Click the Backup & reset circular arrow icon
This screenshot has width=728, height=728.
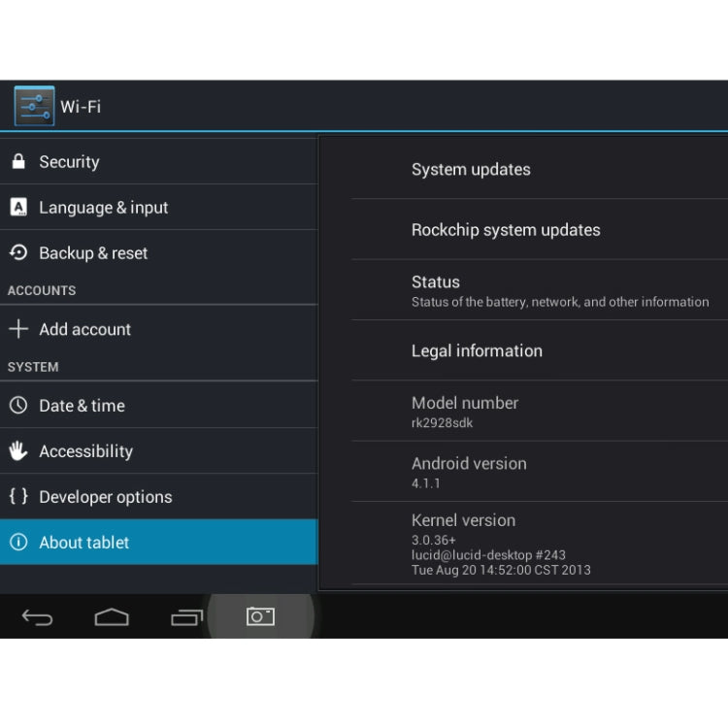coord(18,252)
